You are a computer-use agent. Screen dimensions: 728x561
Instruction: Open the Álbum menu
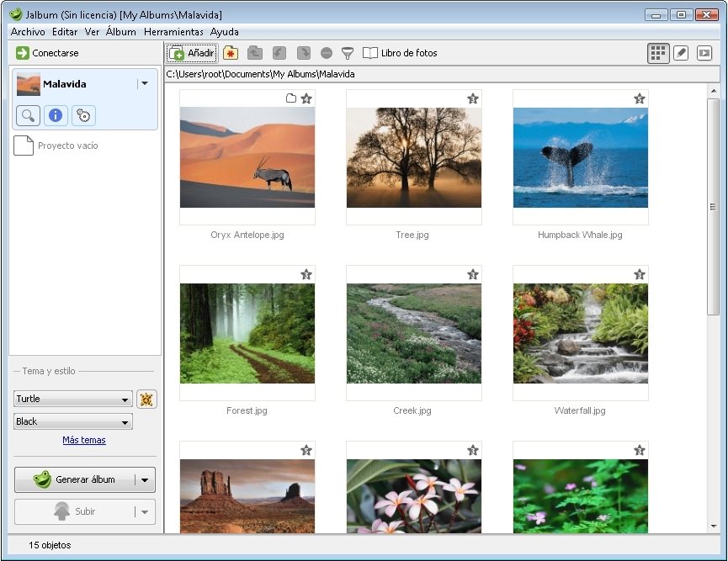click(120, 32)
